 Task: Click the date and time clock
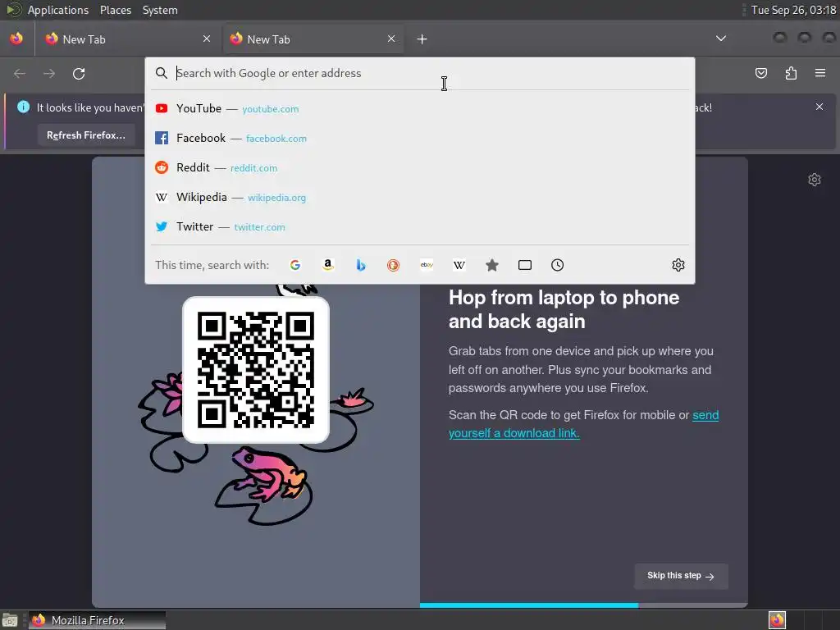pos(793,10)
